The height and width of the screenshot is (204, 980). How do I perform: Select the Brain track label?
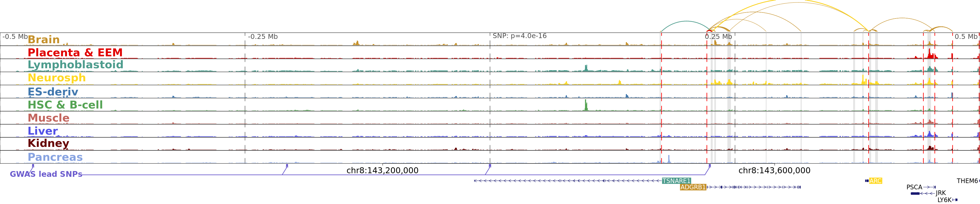(44, 39)
